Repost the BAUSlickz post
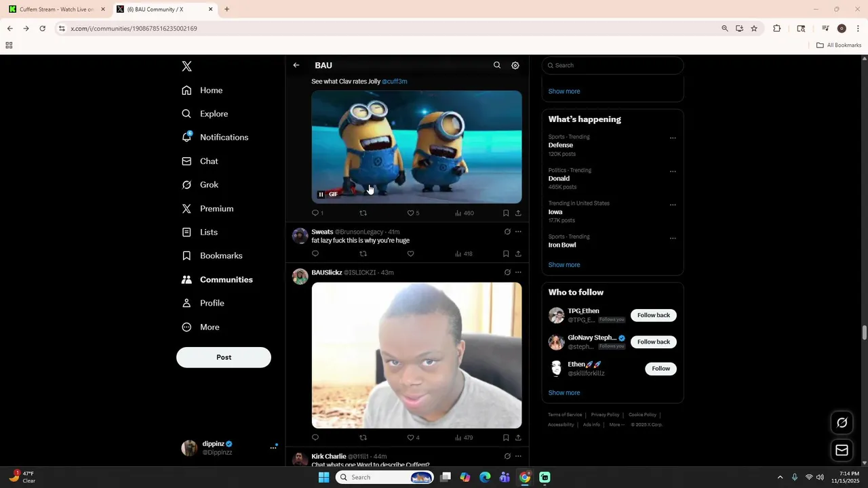Image resolution: width=868 pixels, height=488 pixels. coord(363,438)
